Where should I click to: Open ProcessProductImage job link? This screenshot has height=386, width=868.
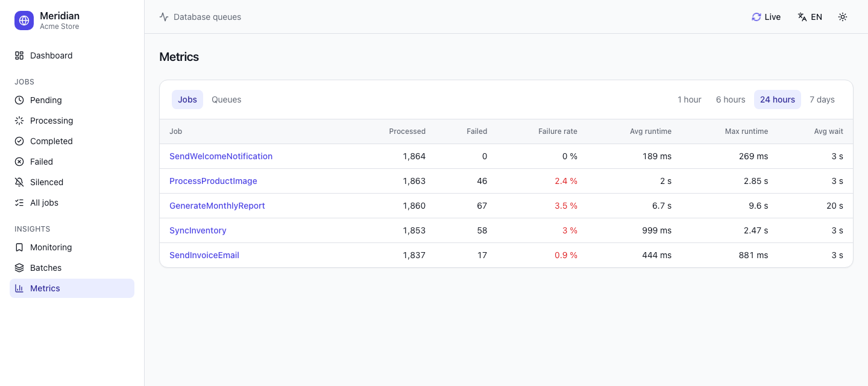(x=213, y=181)
